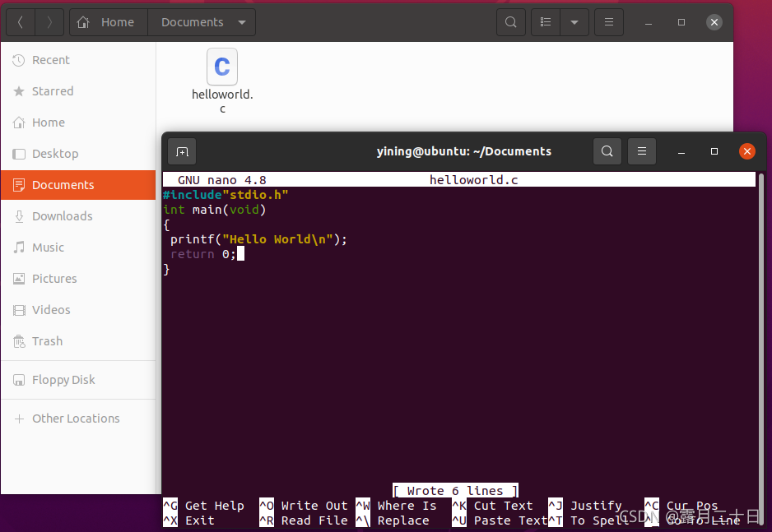The height and width of the screenshot is (532, 772).
Task: Open search in Files window
Action: pyautogui.click(x=511, y=22)
